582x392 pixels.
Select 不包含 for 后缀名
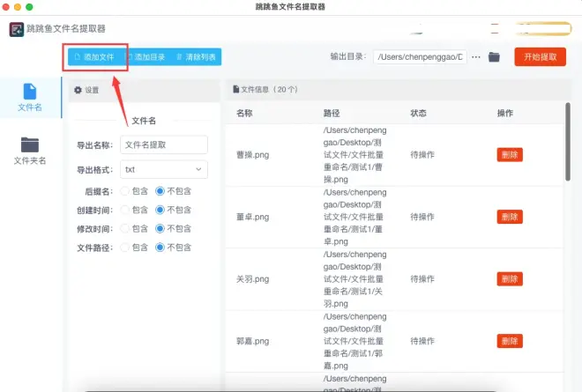pyautogui.click(x=160, y=191)
